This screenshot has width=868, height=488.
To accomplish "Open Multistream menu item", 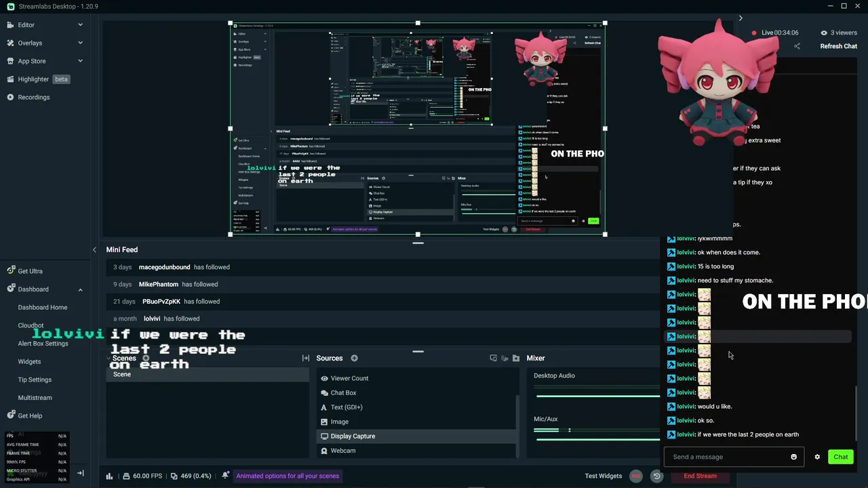I will [x=35, y=398].
